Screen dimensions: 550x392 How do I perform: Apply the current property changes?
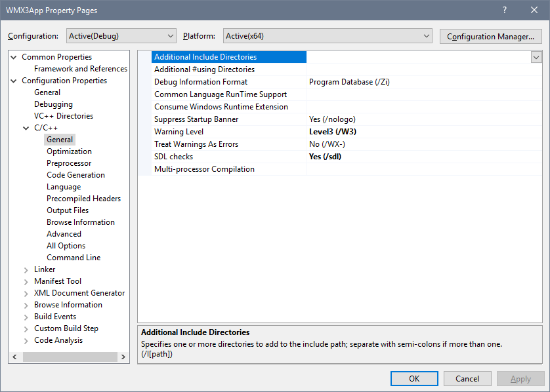520,378
